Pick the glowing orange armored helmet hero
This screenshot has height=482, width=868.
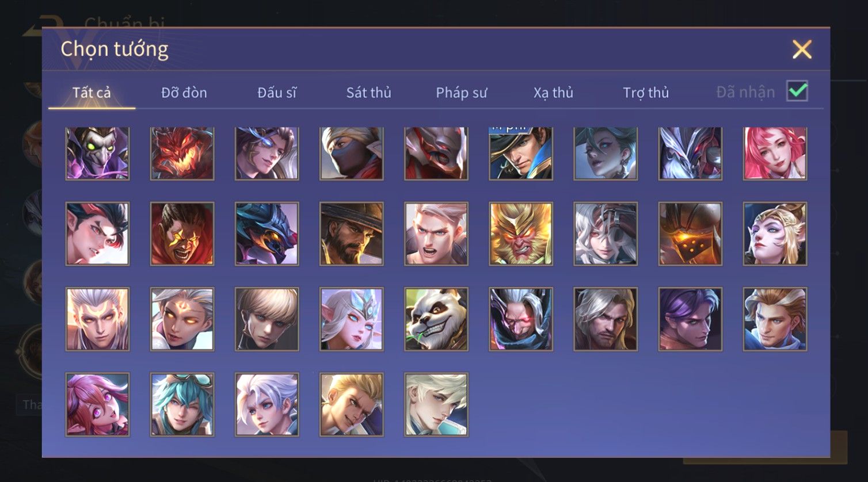[x=690, y=234]
